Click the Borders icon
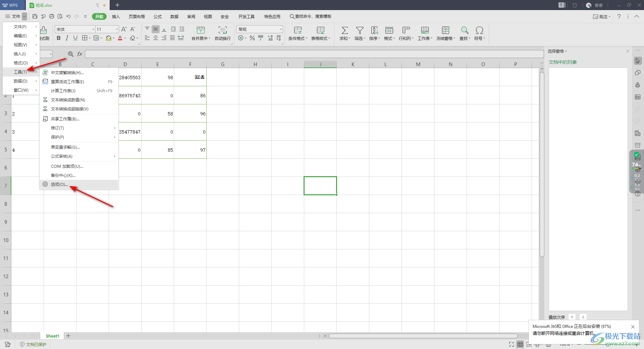644x349 pixels. (85, 38)
